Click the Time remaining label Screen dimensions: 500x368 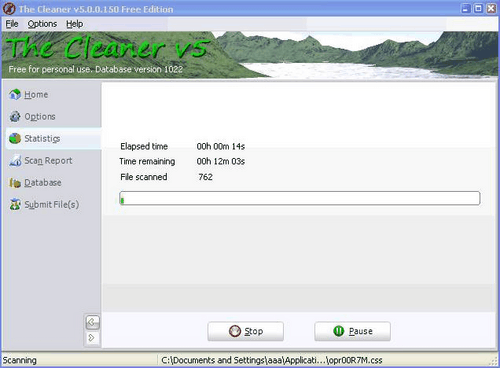click(147, 161)
